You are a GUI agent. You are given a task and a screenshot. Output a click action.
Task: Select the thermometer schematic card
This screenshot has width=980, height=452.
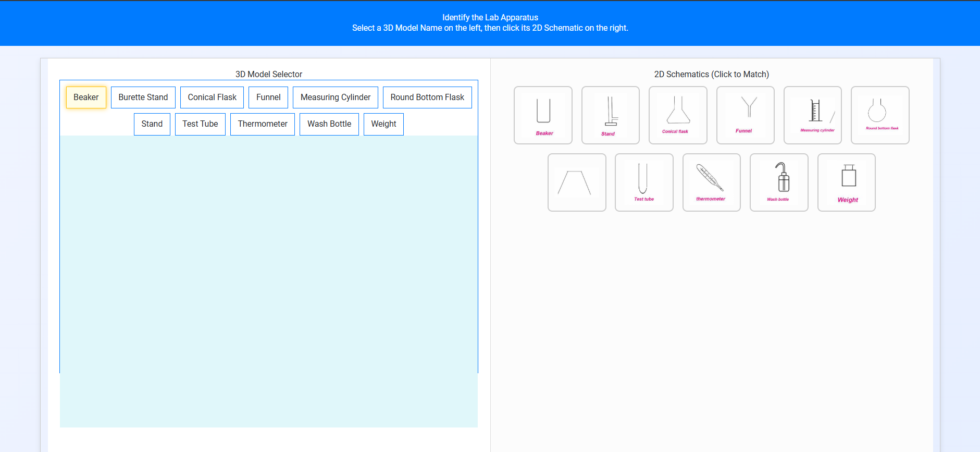[711, 182]
